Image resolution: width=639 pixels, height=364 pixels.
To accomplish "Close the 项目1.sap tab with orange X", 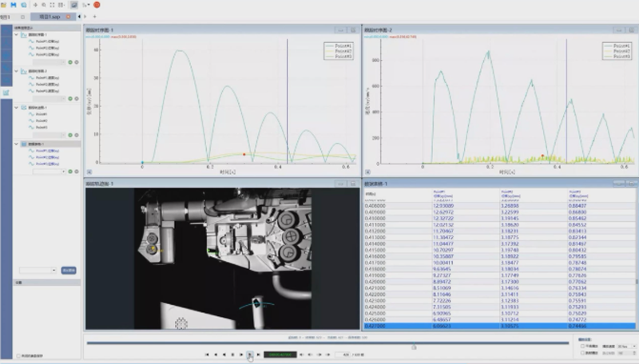I will tap(69, 17).
